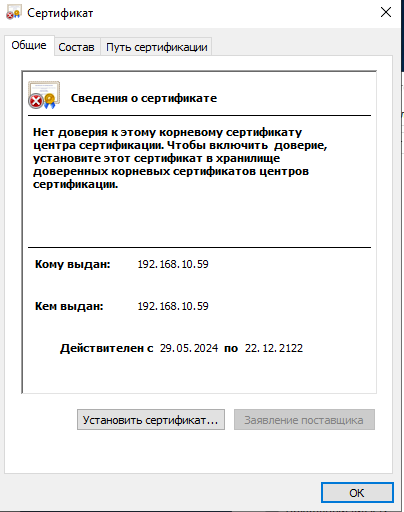Viewport: 404px width, 512px height.
Task: Click the word по between dates
Action: point(231,348)
